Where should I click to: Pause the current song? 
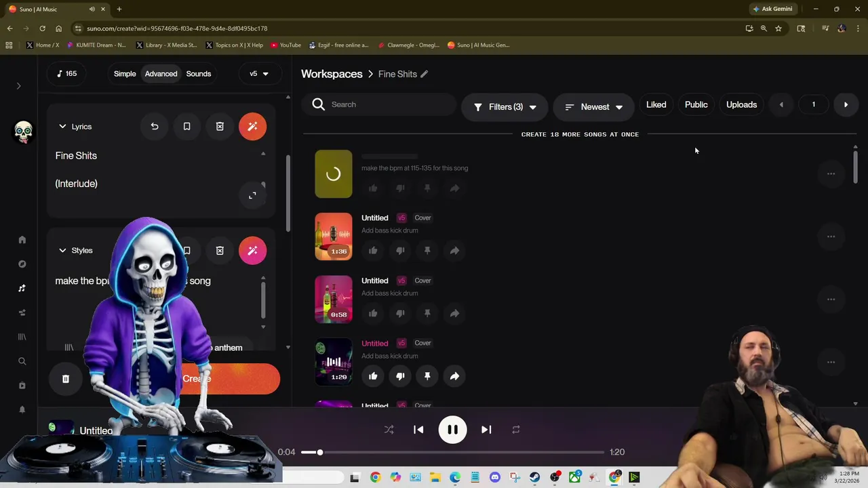[x=452, y=430]
